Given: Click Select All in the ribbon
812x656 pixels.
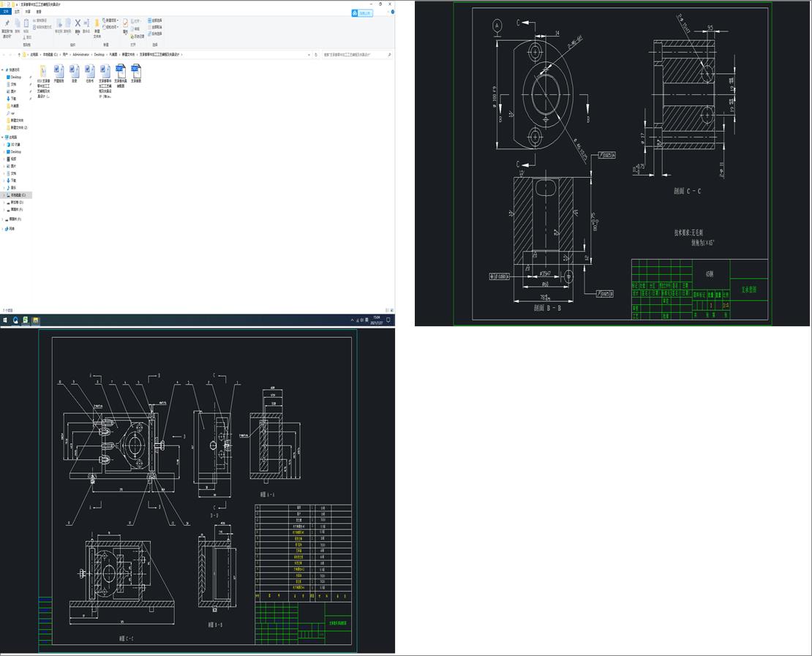Looking at the screenshot, I should pyautogui.click(x=156, y=20).
